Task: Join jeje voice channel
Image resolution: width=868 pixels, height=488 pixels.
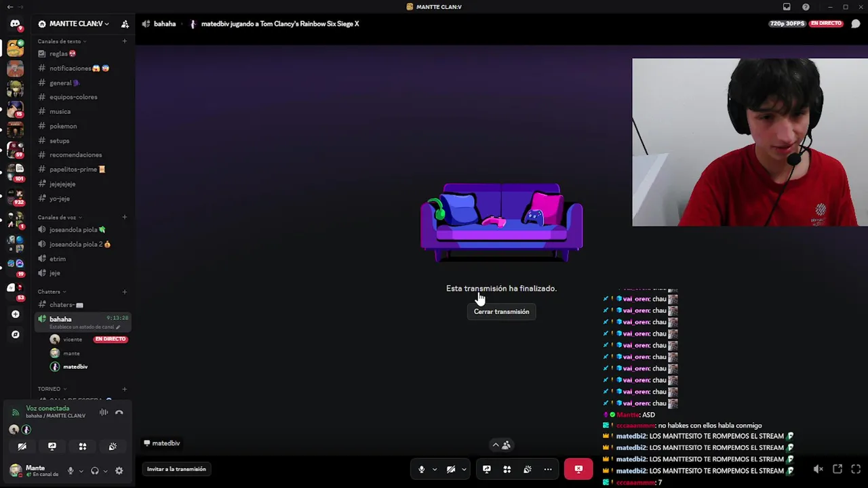Action: 83,273
